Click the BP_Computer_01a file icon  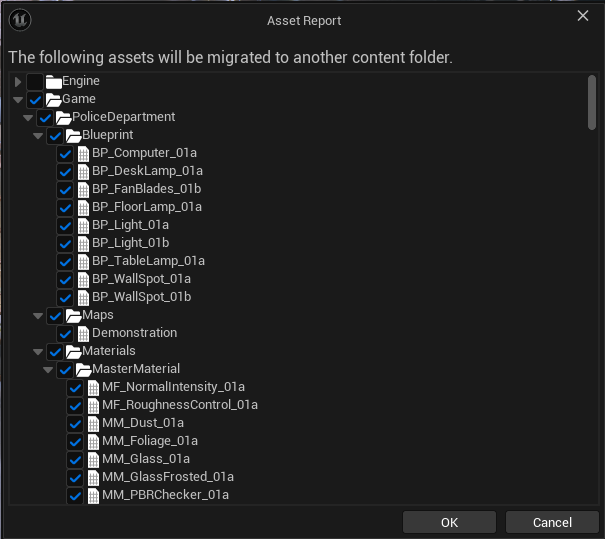pos(83,153)
